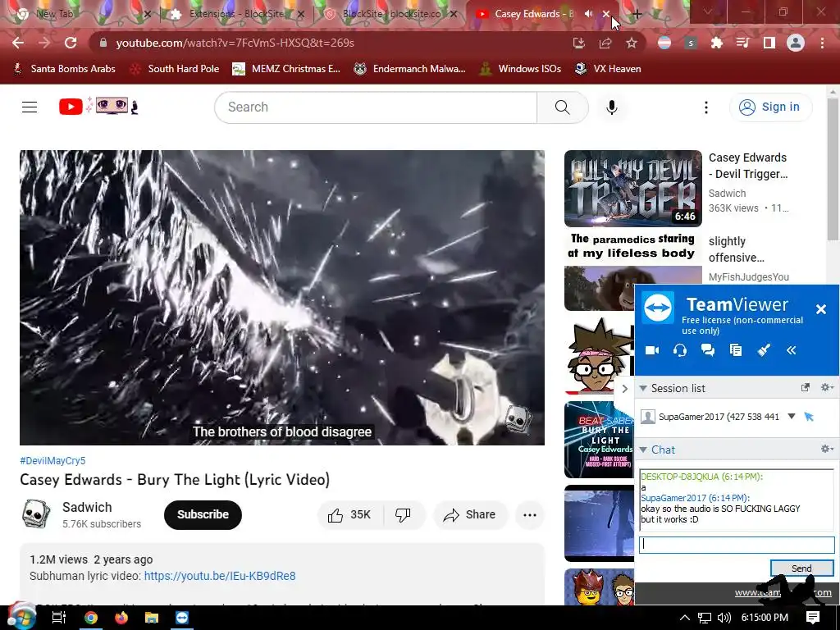Image resolution: width=840 pixels, height=630 pixels.
Task: Bookmark this page with the star icon
Action: point(632,43)
